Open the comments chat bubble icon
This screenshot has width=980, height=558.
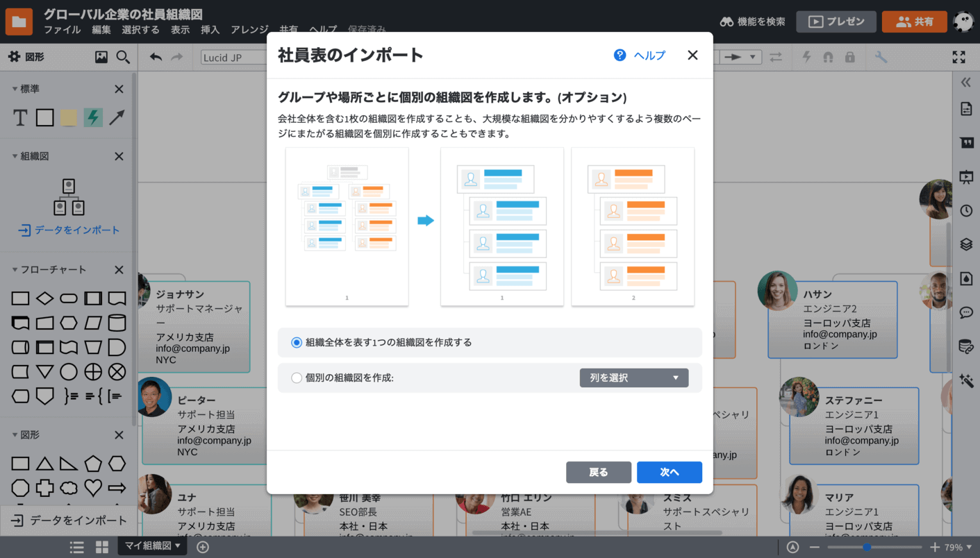point(965,312)
